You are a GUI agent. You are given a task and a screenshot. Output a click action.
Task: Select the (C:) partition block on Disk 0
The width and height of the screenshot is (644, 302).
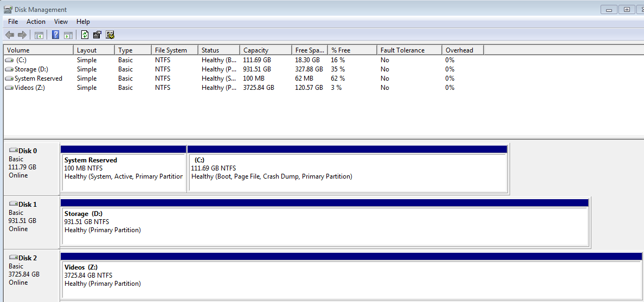pyautogui.click(x=347, y=169)
